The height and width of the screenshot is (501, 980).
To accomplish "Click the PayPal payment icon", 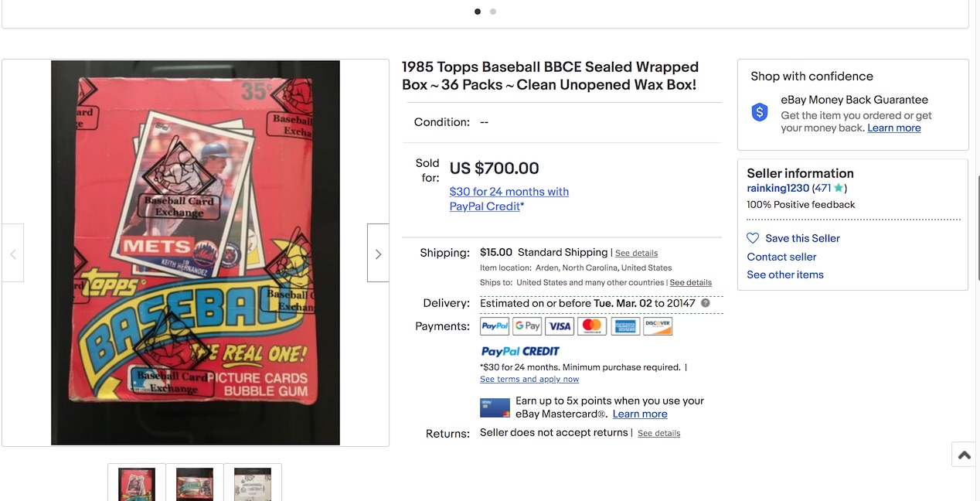I will (x=495, y=326).
